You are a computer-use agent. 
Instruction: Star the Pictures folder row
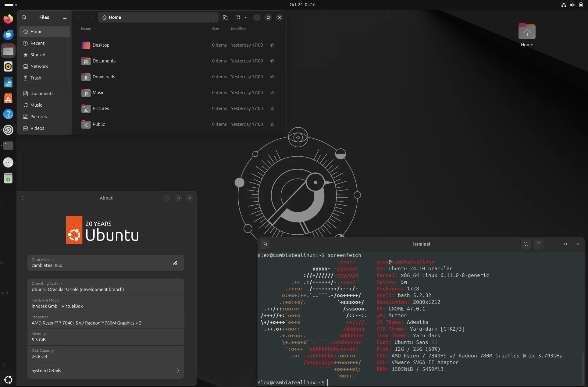(x=272, y=108)
